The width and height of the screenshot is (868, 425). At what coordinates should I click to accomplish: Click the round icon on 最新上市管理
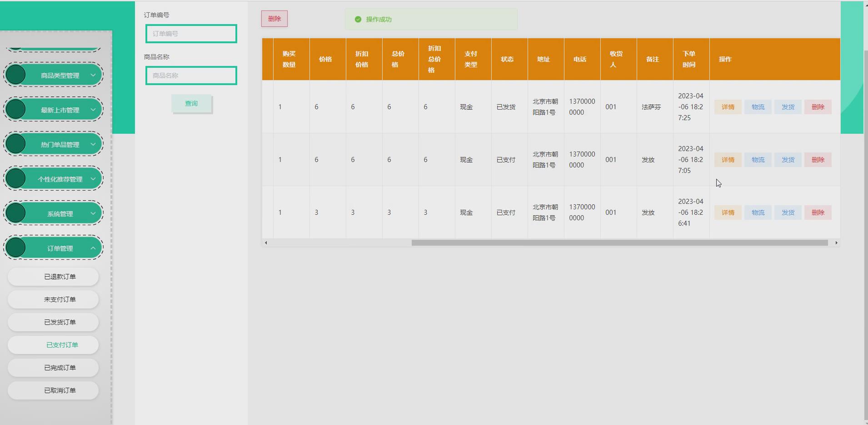tap(16, 109)
